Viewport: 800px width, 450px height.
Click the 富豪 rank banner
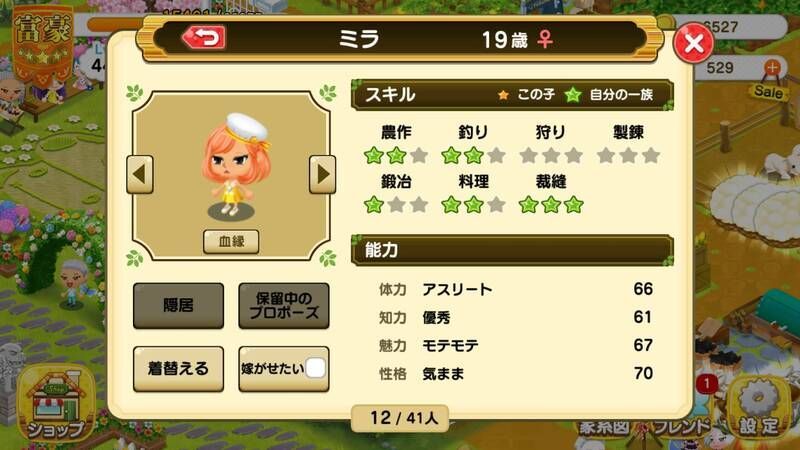click(42, 44)
